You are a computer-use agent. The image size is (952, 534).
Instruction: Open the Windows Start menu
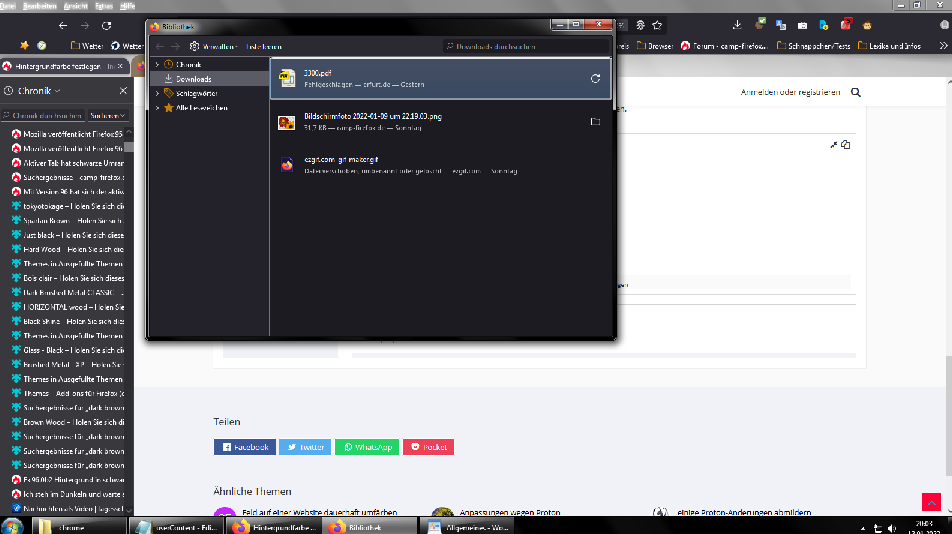click(12, 526)
